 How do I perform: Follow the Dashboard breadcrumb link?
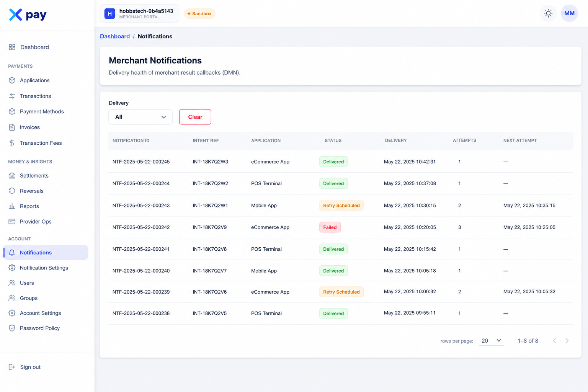click(115, 36)
